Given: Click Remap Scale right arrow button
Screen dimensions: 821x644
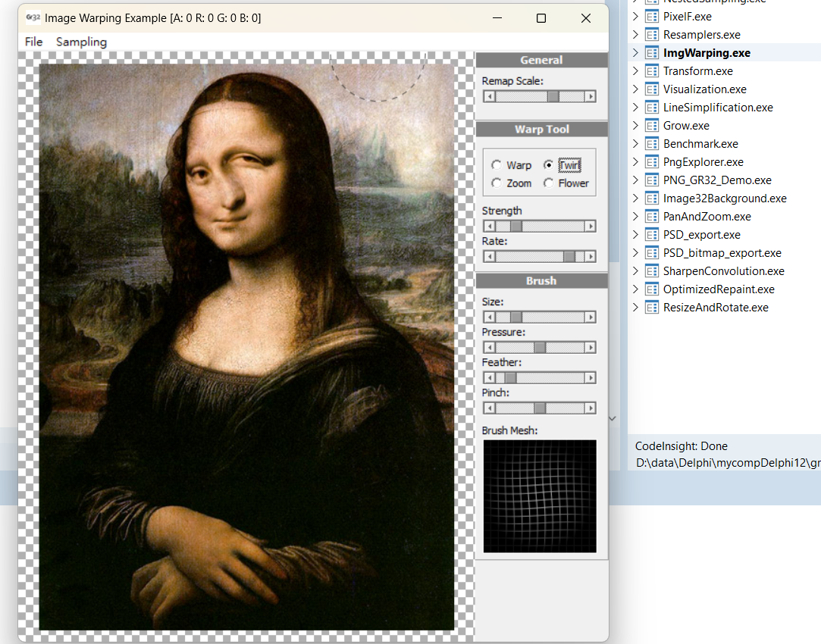Looking at the screenshot, I should pyautogui.click(x=591, y=96).
